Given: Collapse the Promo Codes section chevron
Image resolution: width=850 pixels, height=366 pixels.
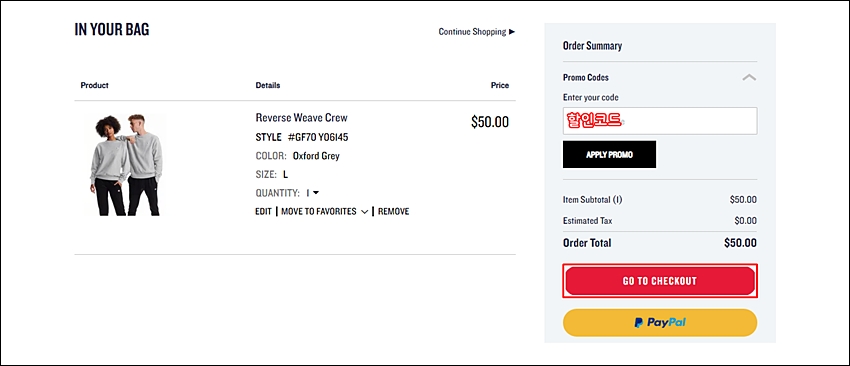Looking at the screenshot, I should 749,78.
